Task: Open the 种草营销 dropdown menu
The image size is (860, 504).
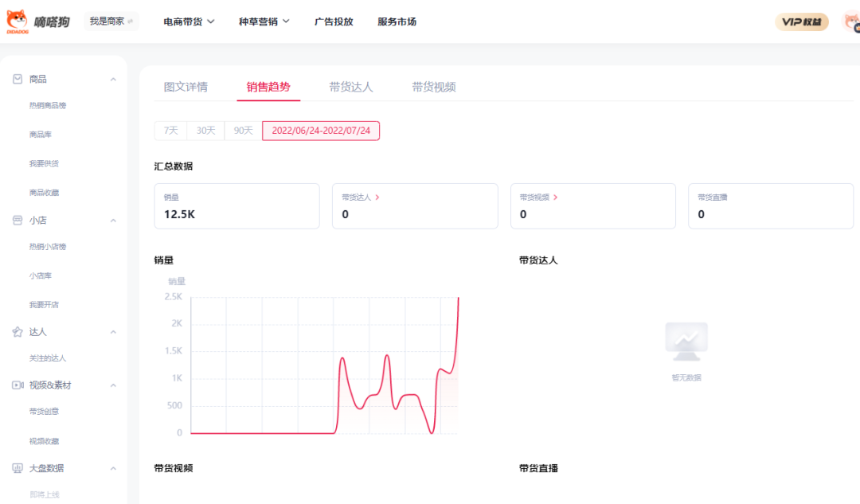Action: pos(264,21)
